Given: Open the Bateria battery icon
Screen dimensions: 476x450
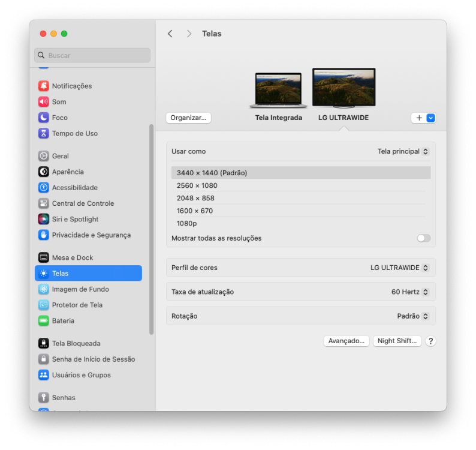Looking at the screenshot, I should pyautogui.click(x=43, y=320).
